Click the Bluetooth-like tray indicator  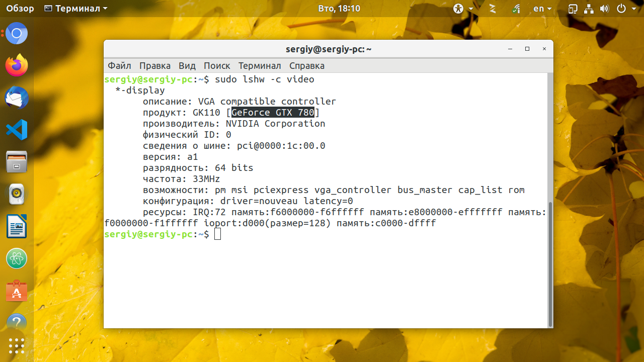493,9
